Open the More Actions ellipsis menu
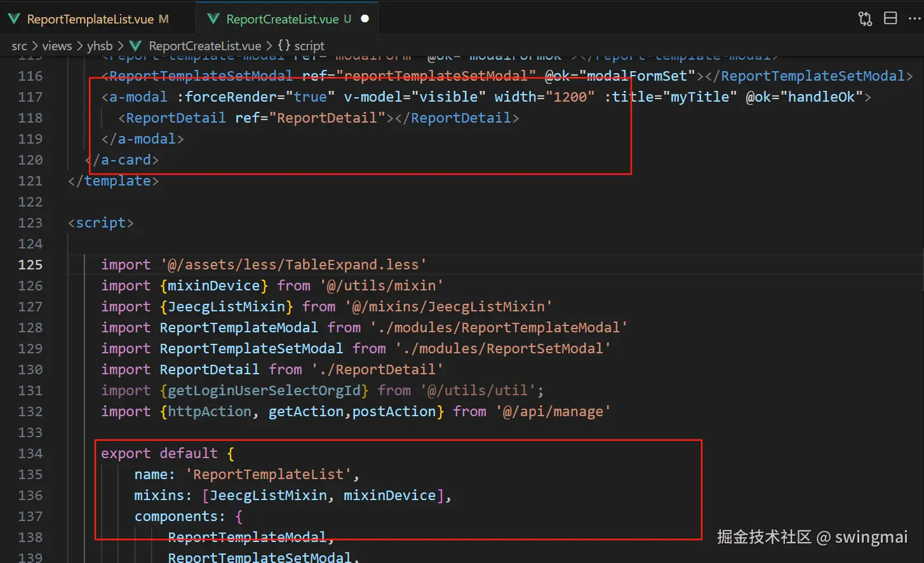Screen dimensions: 924x563 click(x=914, y=18)
